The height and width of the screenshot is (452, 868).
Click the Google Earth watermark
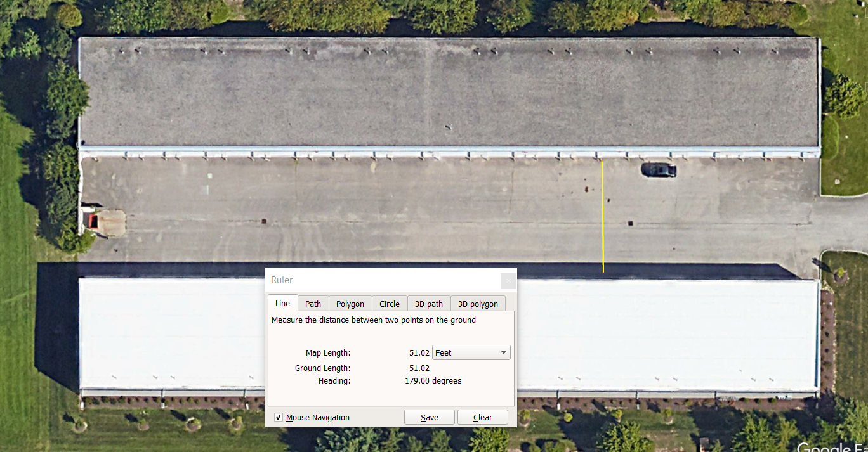click(831, 447)
